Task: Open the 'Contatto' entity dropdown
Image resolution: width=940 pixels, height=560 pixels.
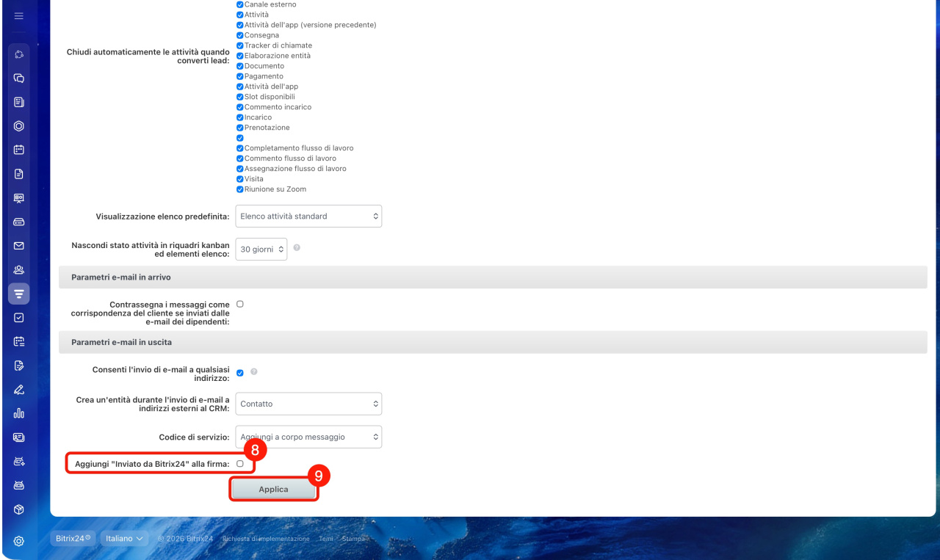Action: click(308, 404)
